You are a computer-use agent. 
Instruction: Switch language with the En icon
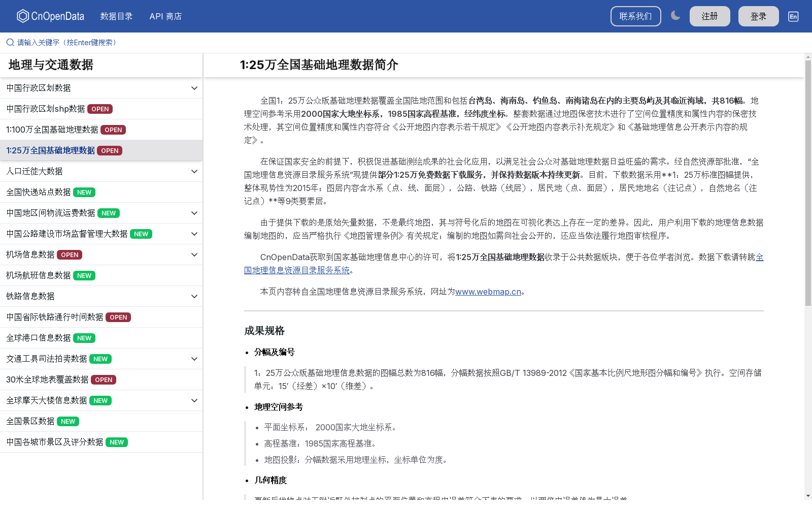coord(793,16)
